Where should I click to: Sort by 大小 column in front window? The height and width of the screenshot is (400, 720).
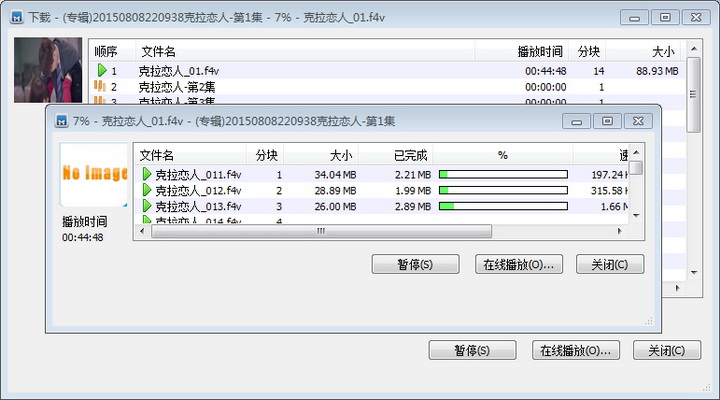point(321,155)
